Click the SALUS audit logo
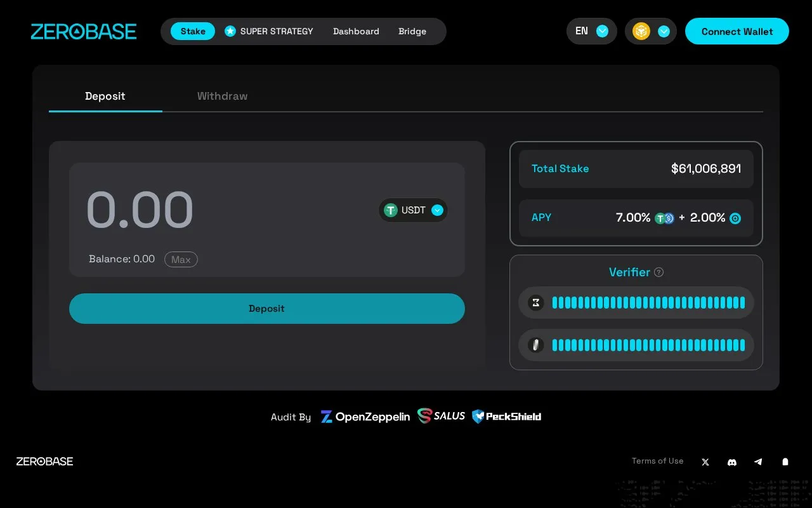The height and width of the screenshot is (508, 812). pos(442,417)
